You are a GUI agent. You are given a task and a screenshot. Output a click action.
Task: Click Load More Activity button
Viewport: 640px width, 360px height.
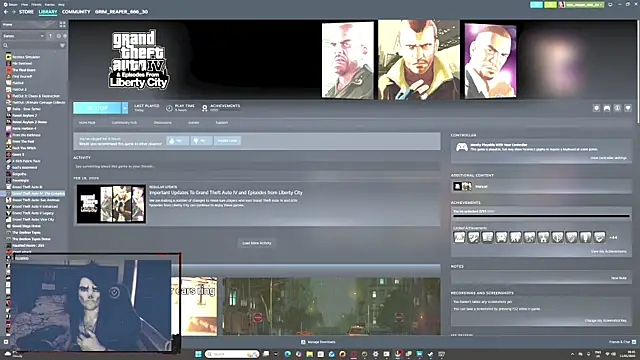point(257,243)
